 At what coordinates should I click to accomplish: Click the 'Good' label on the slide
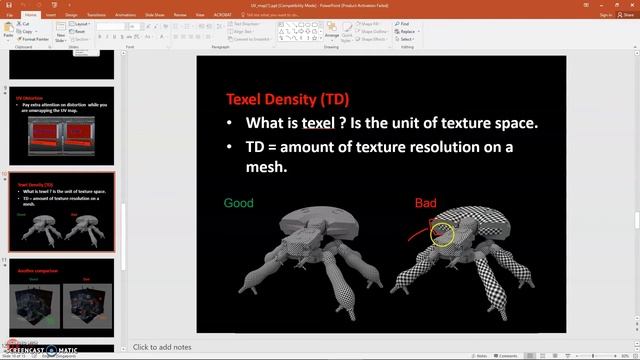238,203
